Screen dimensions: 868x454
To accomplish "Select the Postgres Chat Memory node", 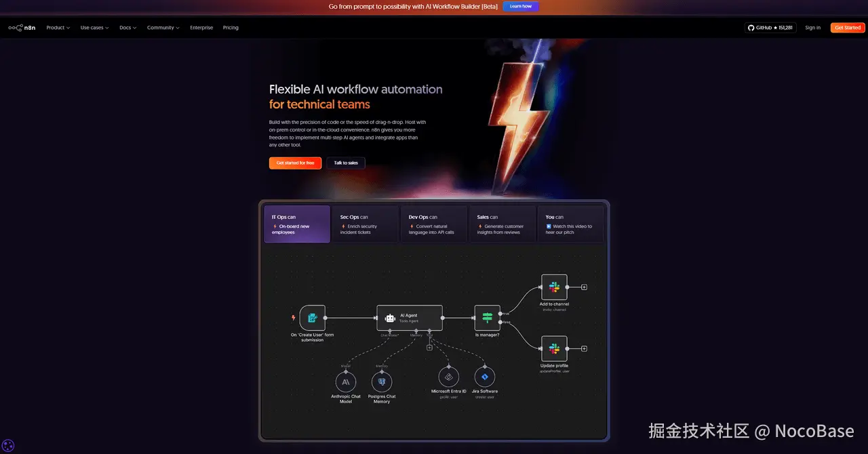I will click(x=382, y=382).
